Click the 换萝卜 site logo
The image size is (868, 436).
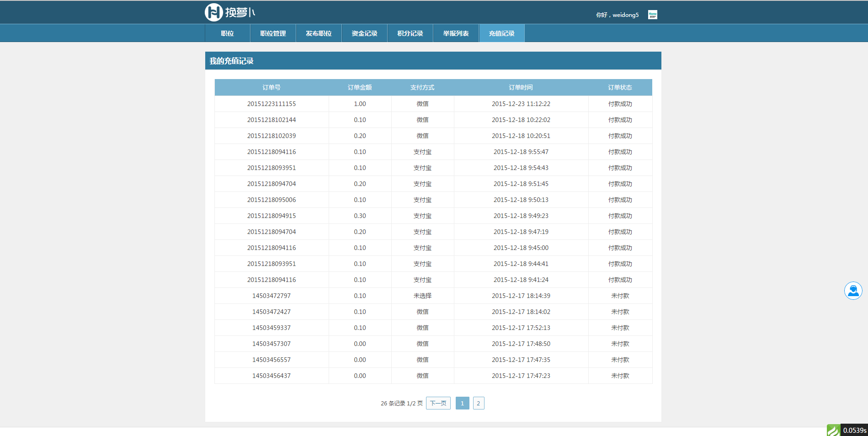[230, 12]
